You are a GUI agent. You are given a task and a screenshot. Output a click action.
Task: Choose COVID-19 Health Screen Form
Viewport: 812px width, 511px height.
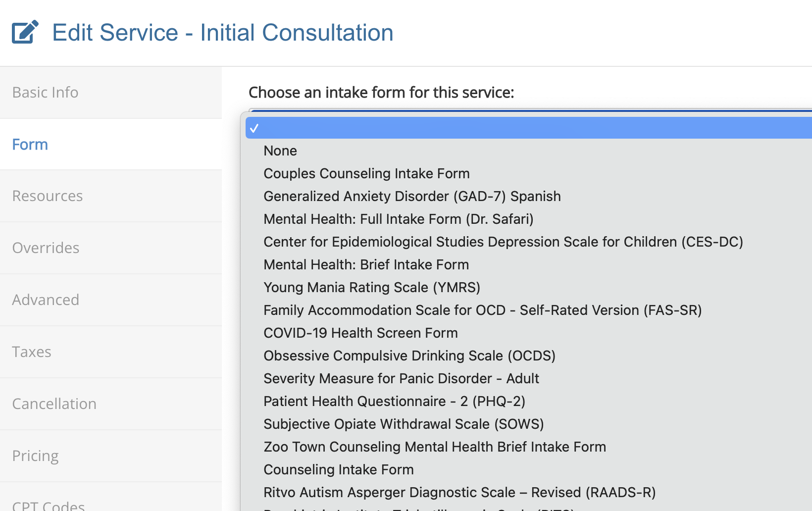360,333
